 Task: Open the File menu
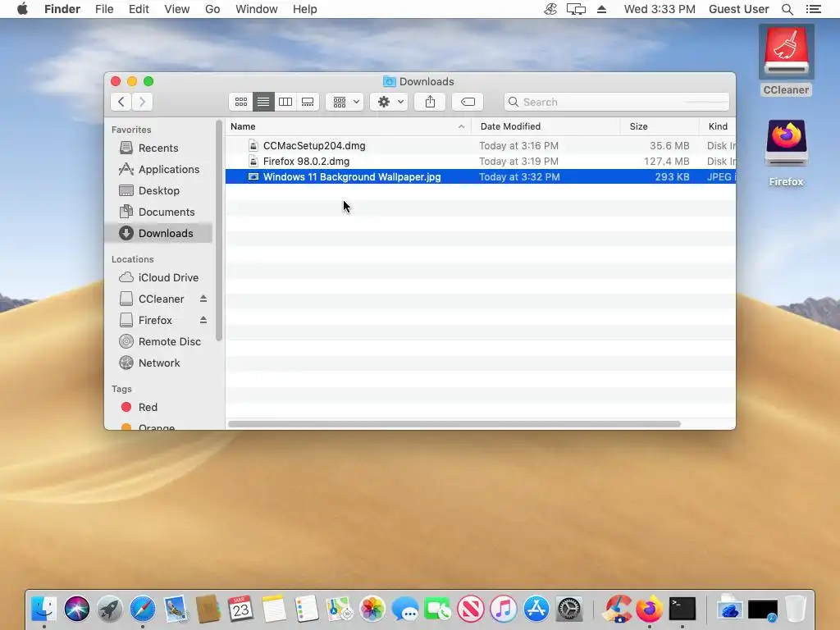104,9
